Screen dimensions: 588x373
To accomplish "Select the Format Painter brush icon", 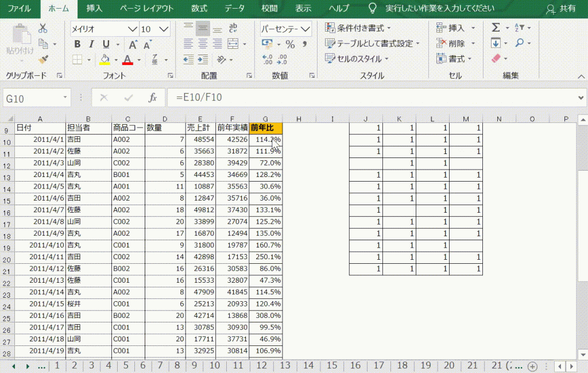I will coord(43,59).
